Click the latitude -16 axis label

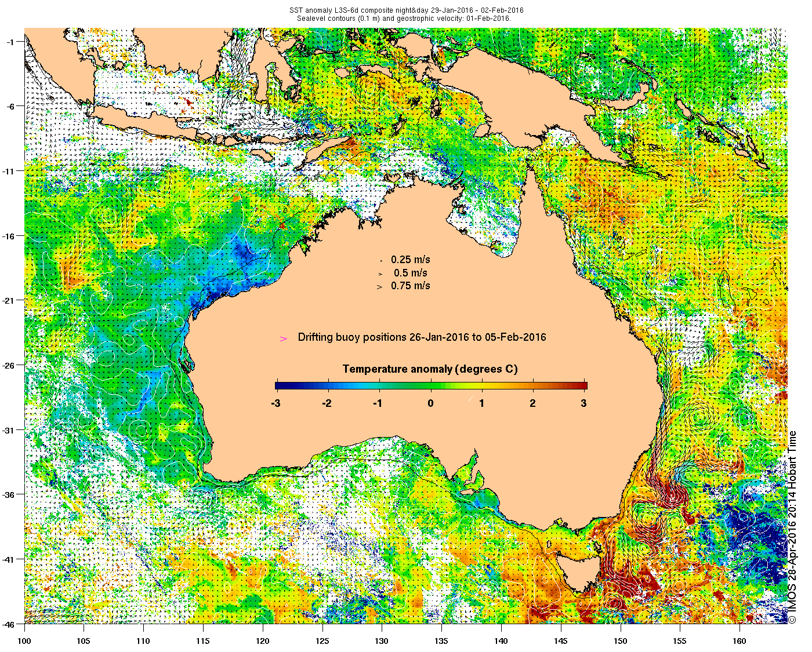click(x=10, y=235)
